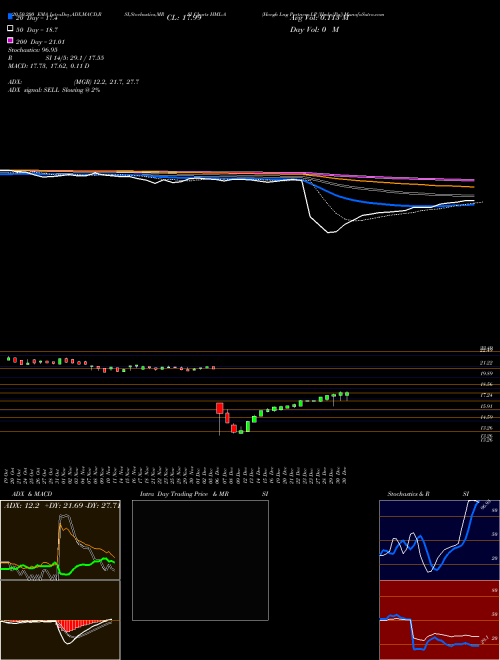This screenshot has width=500, height=660.
Task: Click the 14.59 price axis label
Action: point(487,417)
